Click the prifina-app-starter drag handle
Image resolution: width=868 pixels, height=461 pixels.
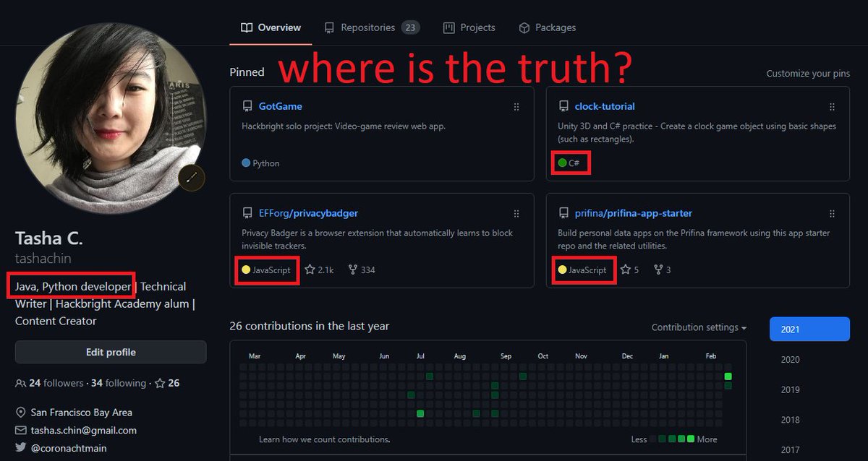[833, 213]
